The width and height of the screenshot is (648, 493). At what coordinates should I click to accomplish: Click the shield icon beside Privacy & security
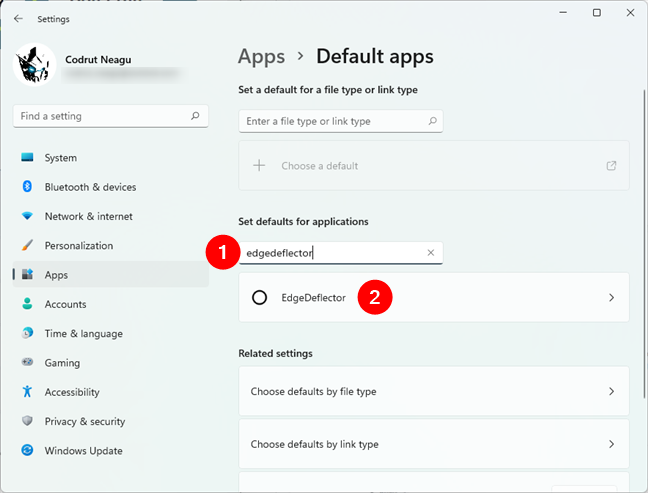coord(27,421)
